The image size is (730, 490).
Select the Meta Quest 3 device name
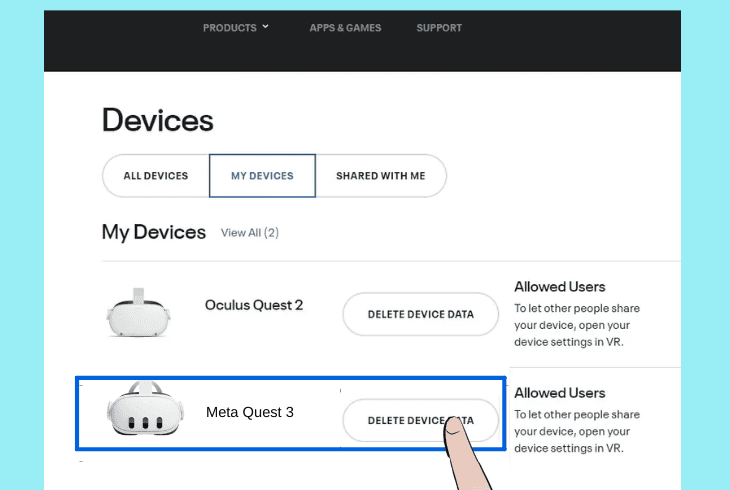tap(250, 412)
